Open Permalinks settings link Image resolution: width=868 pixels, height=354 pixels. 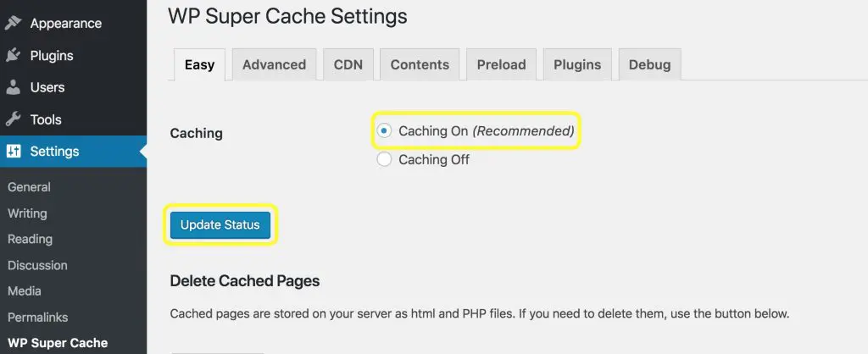[x=37, y=317]
